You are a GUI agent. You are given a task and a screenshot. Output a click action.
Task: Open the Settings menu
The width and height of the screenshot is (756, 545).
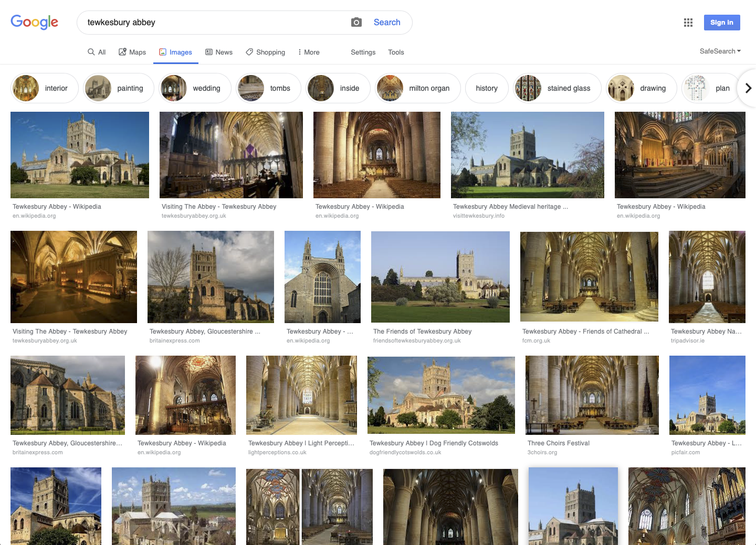click(x=363, y=52)
